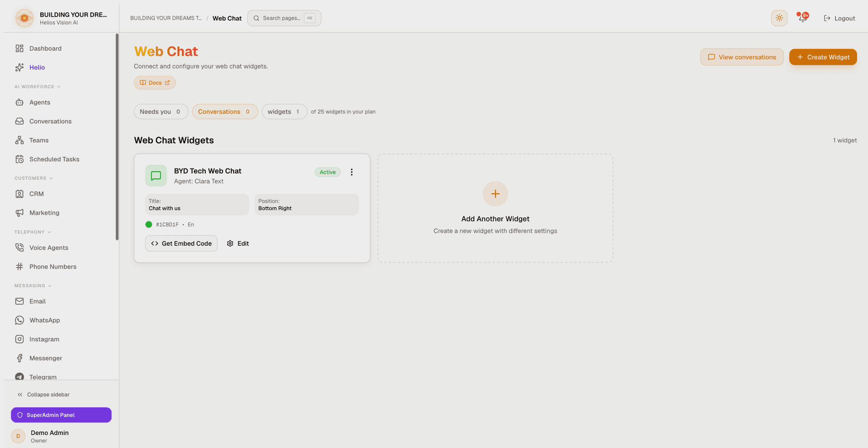This screenshot has height=448, width=868.
Task: Open Agents robot icon in sidebar
Action: click(19, 103)
